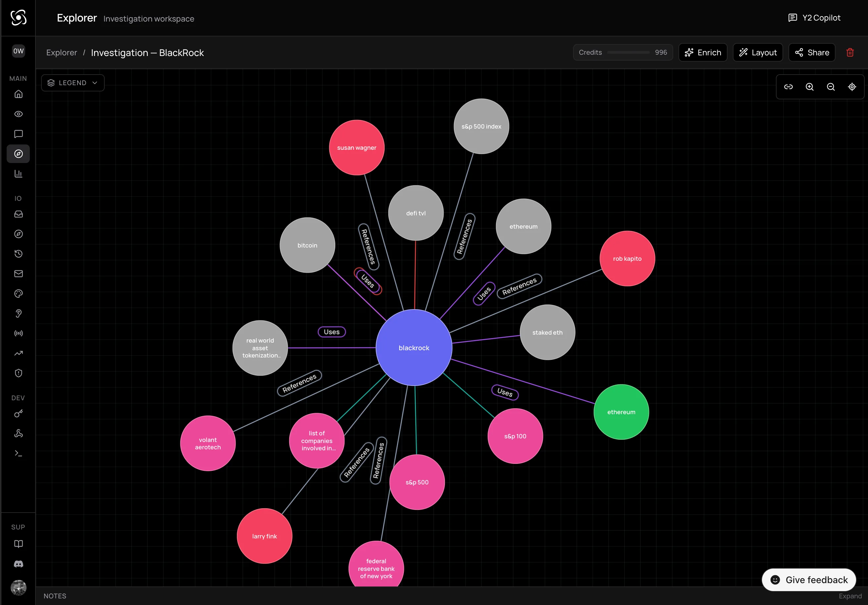The height and width of the screenshot is (605, 868).
Task: Open the history clock icon
Action: [18, 254]
